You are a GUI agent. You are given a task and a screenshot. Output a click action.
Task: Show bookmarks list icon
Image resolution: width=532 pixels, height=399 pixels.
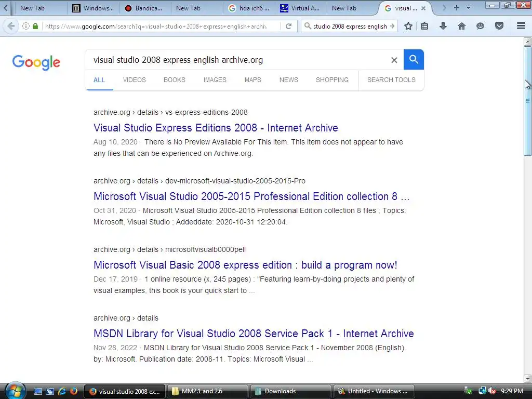coord(424,26)
